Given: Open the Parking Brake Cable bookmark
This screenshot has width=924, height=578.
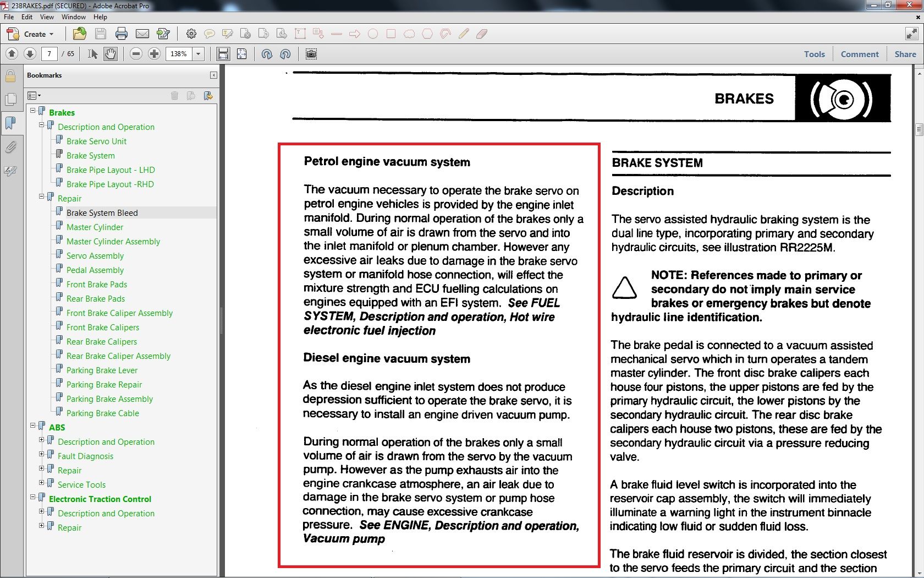Looking at the screenshot, I should pos(103,413).
